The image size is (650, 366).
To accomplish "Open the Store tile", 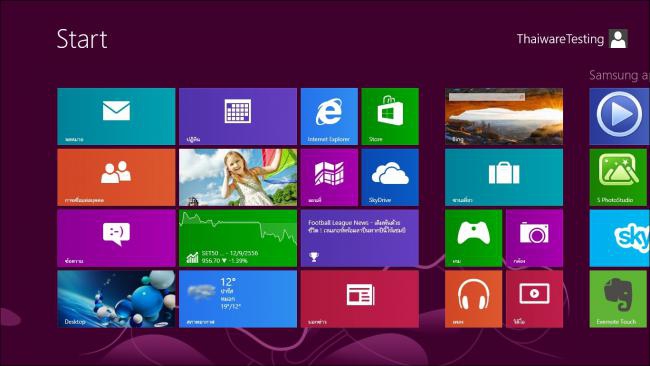I will (x=390, y=116).
